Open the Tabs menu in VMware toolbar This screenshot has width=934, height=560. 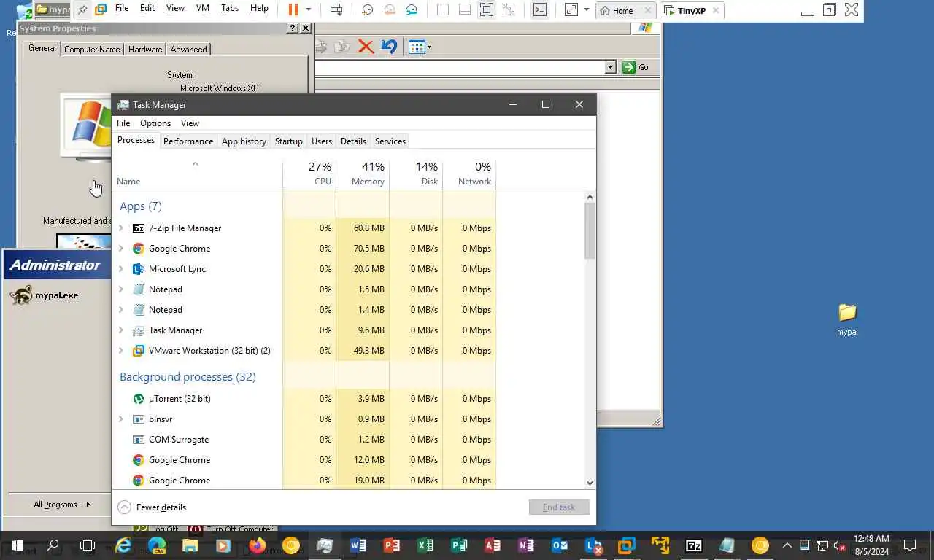click(x=229, y=8)
